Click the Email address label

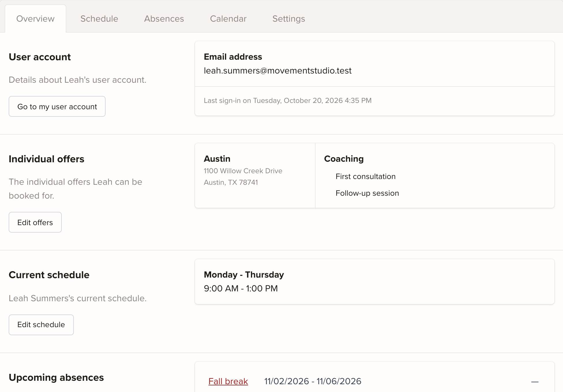coord(233,57)
